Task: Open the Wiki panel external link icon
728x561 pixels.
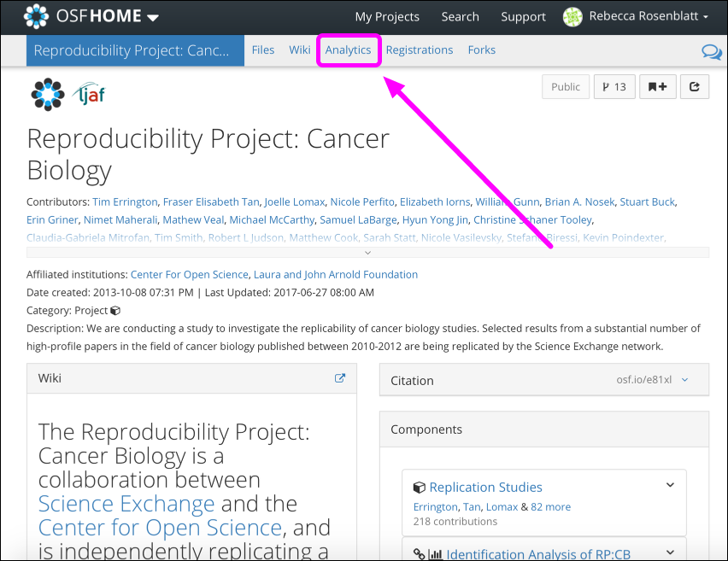Action: 340,378
